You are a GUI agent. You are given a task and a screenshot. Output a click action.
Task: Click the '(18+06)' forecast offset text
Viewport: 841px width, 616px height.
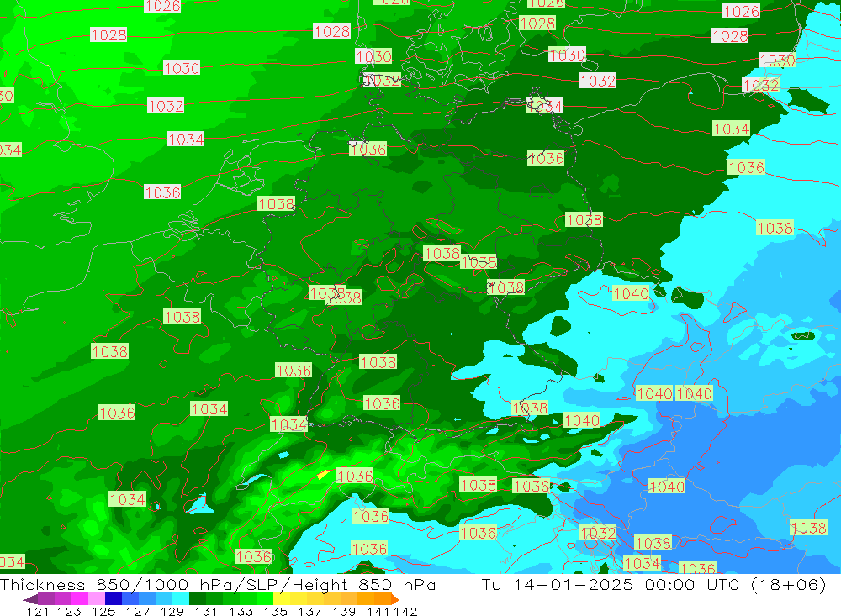(789, 584)
